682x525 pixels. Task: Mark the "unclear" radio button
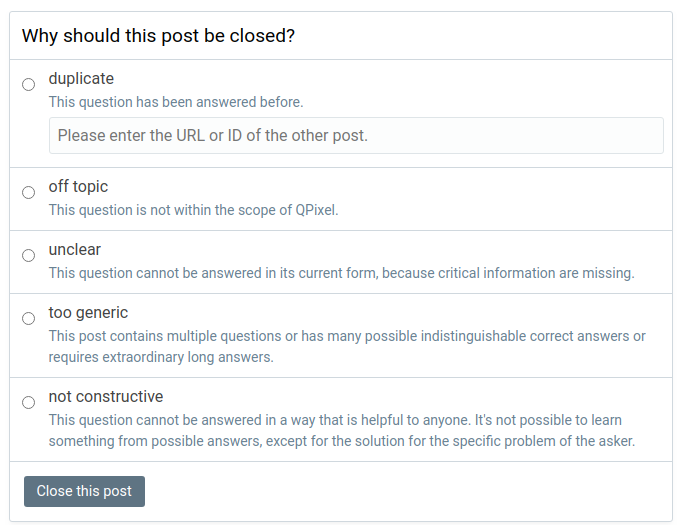[x=29, y=256]
